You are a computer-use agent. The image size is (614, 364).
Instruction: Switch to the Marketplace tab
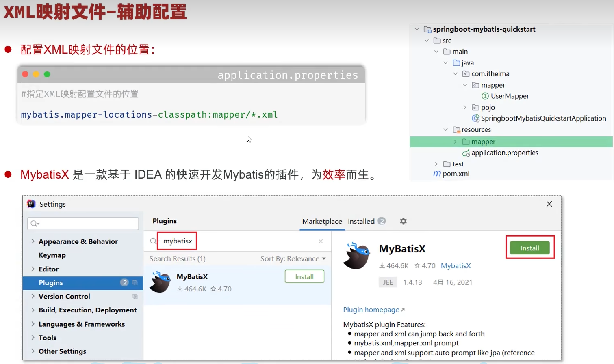[322, 221]
